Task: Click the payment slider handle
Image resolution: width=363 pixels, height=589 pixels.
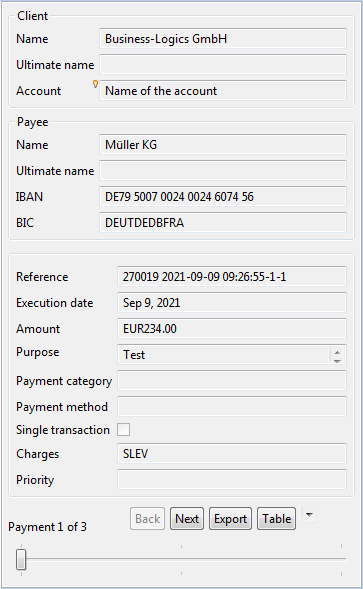Action: 21,559
